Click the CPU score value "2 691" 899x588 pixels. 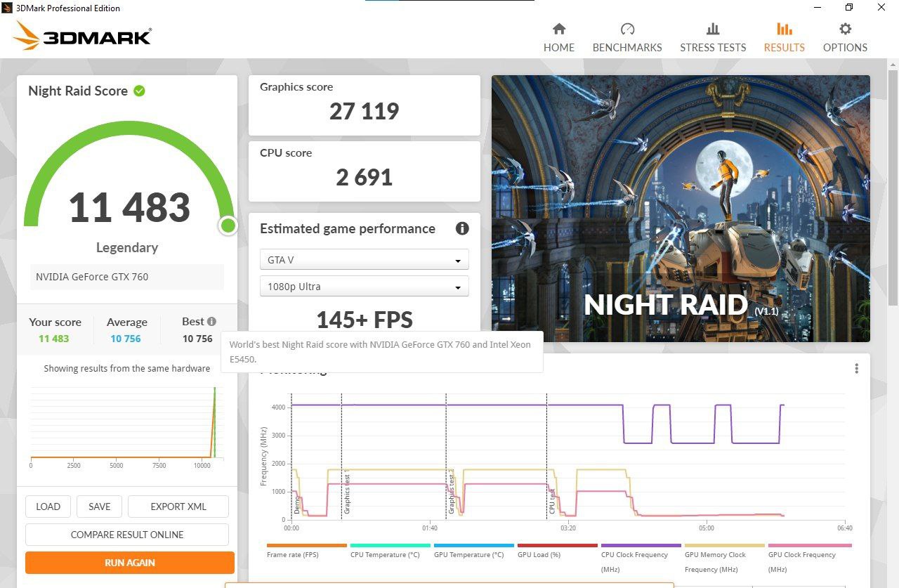364,177
